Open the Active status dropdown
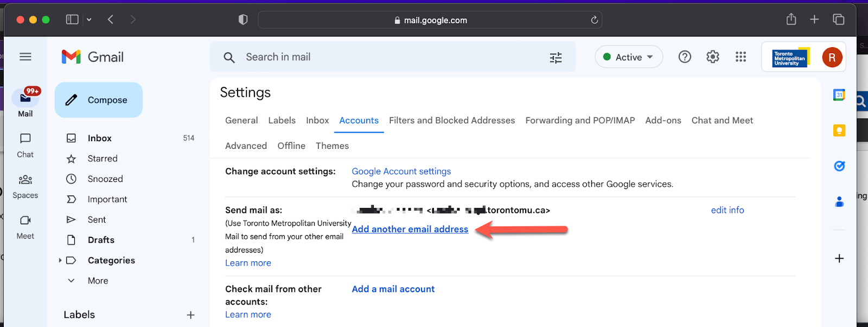868x327 pixels. [629, 57]
